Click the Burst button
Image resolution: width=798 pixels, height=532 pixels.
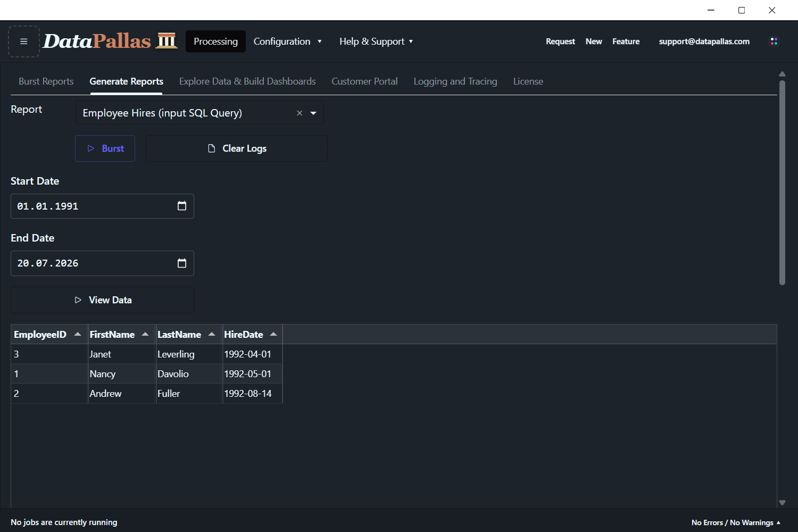pyautogui.click(x=105, y=148)
